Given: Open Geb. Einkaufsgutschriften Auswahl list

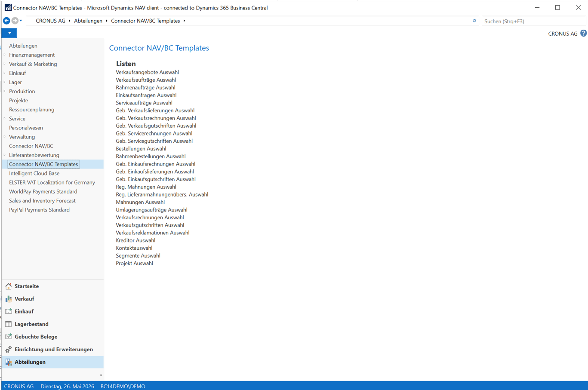Looking at the screenshot, I should 156,179.
